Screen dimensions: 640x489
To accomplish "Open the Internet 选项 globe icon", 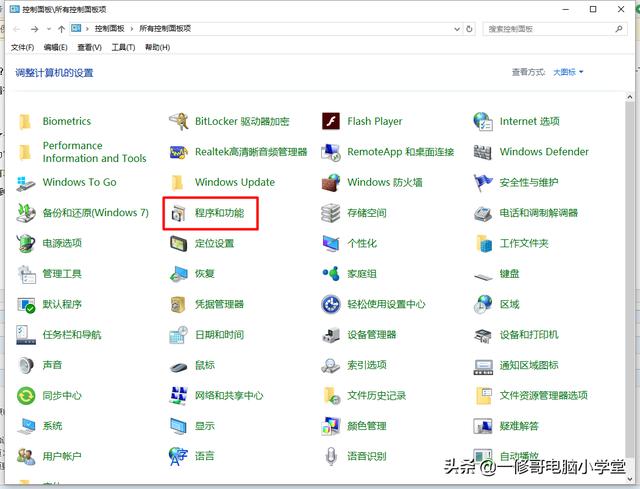I will tap(483, 121).
